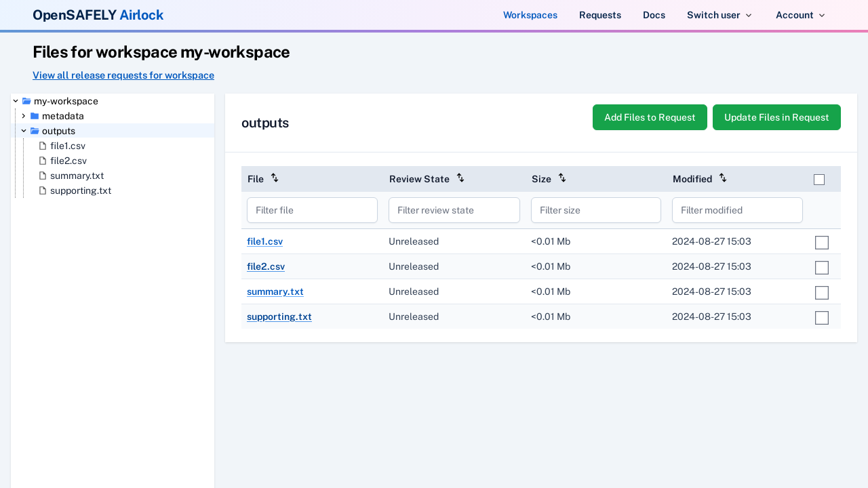This screenshot has height=488, width=868.
Task: Click the Size column sort arrows
Action: pyautogui.click(x=562, y=178)
